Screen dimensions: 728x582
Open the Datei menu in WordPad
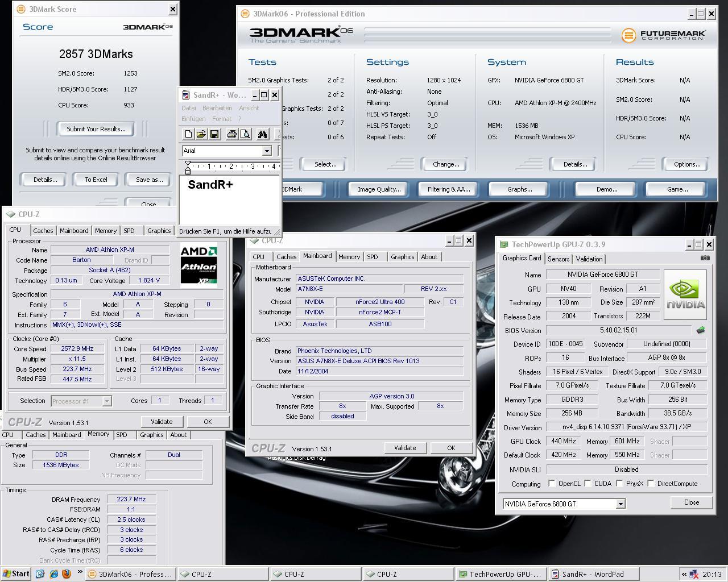coord(189,108)
